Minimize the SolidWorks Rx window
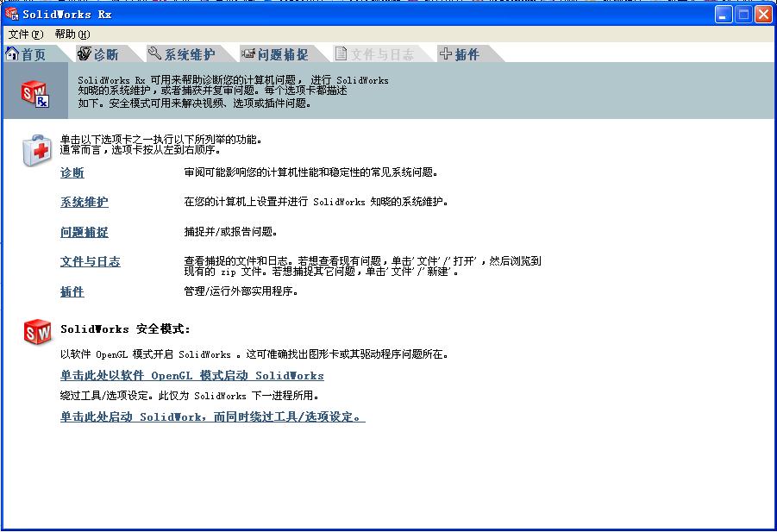 click(x=724, y=15)
